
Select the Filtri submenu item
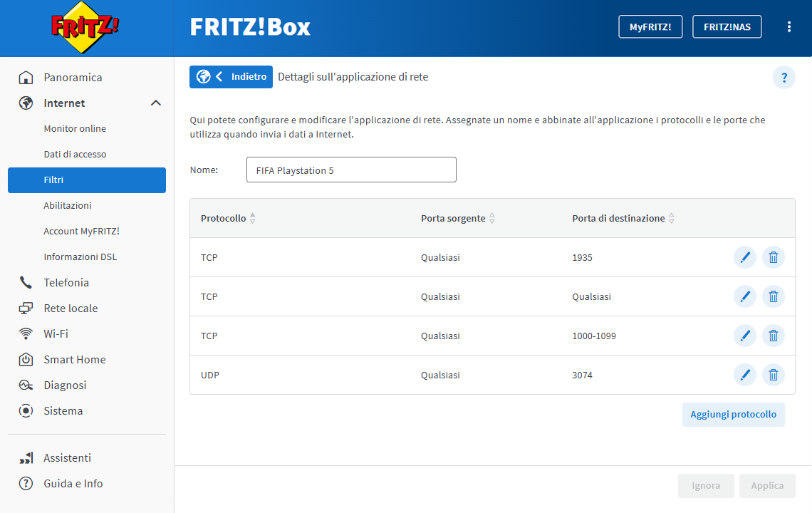86,180
